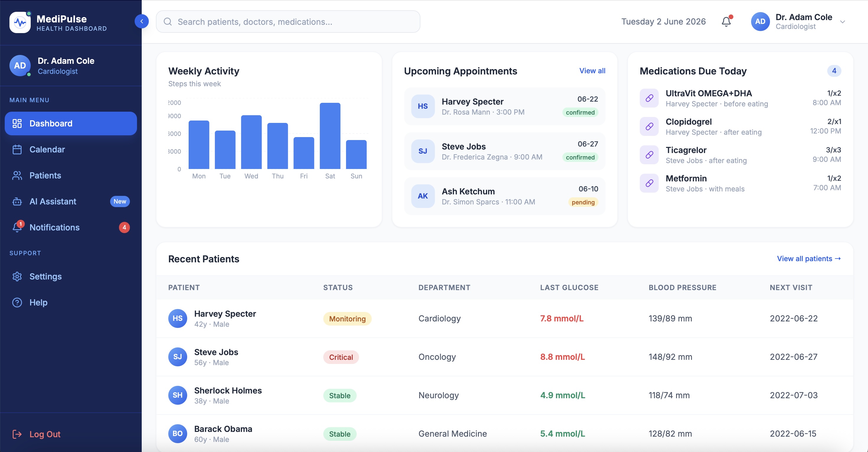This screenshot has height=452, width=868.
Task: Click the New badge on AI Assistant
Action: pyautogui.click(x=120, y=201)
